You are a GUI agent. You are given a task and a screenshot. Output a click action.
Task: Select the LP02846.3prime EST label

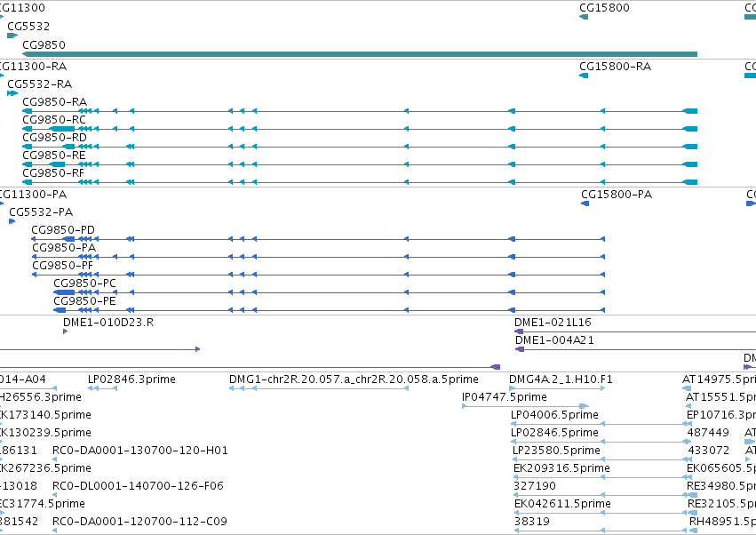[131, 379]
